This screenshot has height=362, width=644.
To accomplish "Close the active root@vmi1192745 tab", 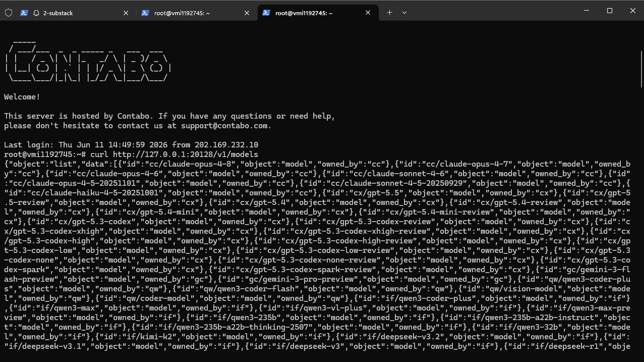I will click(x=368, y=13).
